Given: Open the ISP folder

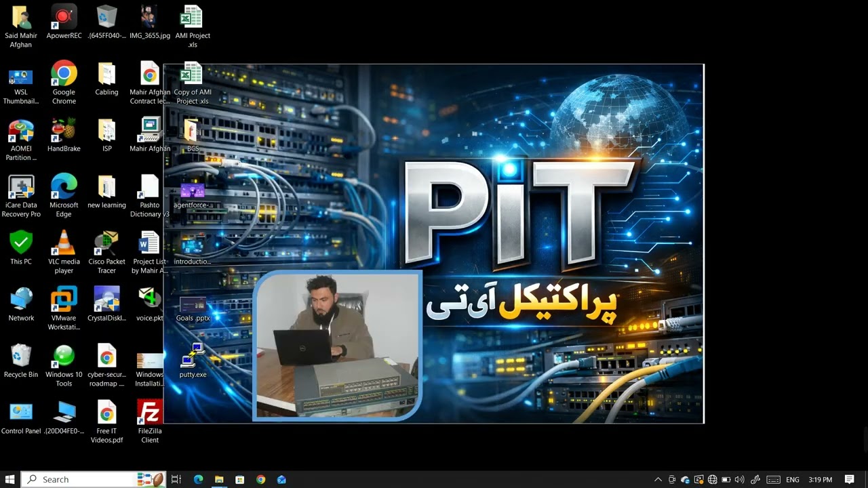Looking at the screenshot, I should [x=106, y=135].
